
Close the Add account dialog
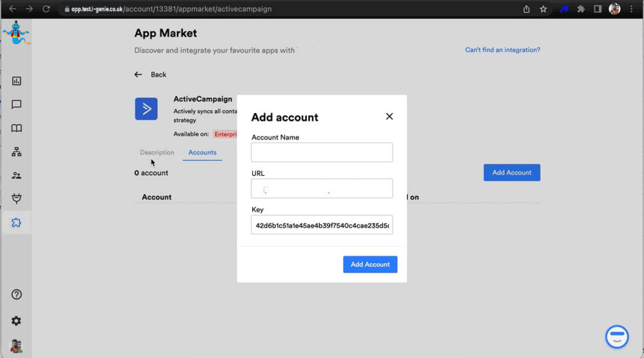pyautogui.click(x=389, y=116)
